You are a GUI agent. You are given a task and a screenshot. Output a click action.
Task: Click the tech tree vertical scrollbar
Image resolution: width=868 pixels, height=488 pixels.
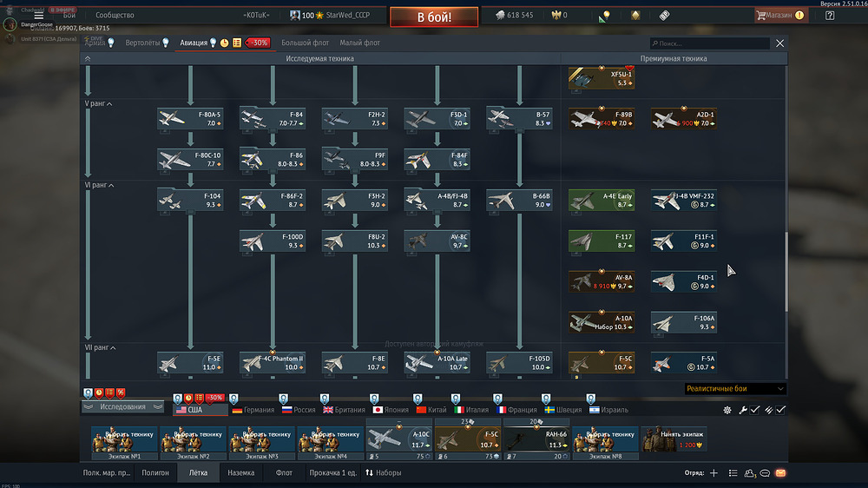coord(786,269)
